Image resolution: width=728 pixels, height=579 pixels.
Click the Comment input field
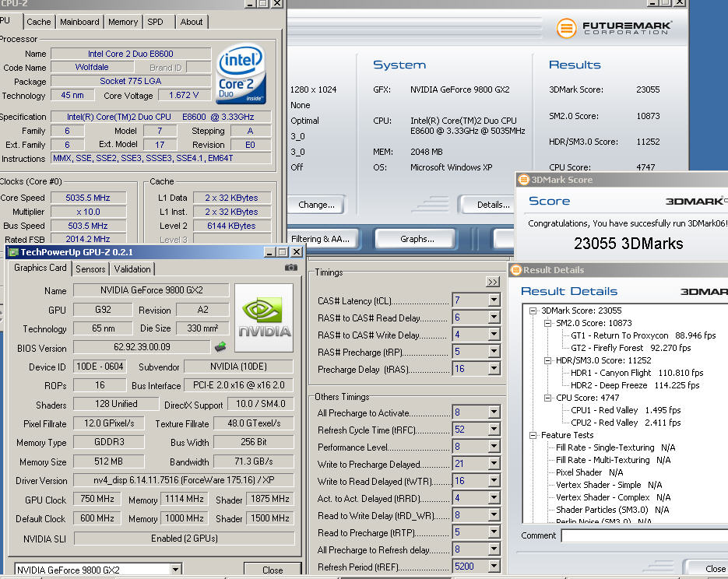[645, 536]
